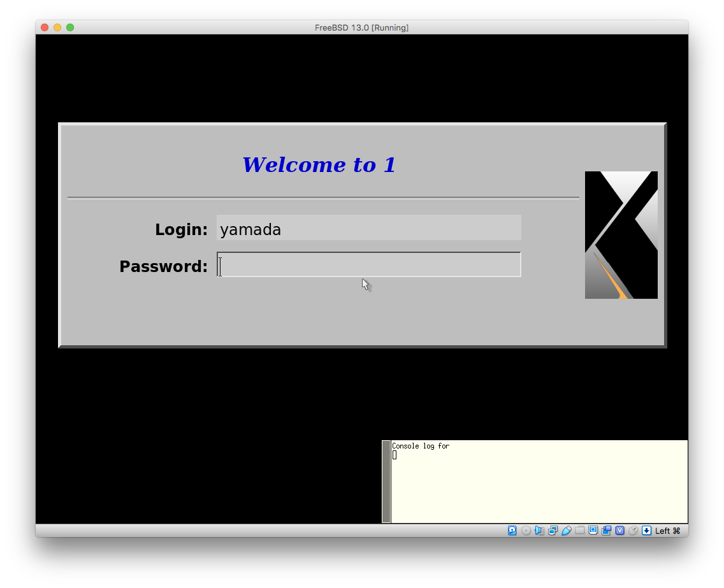The height and width of the screenshot is (588, 724).
Task: Click the shared folders status icon
Action: [579, 531]
